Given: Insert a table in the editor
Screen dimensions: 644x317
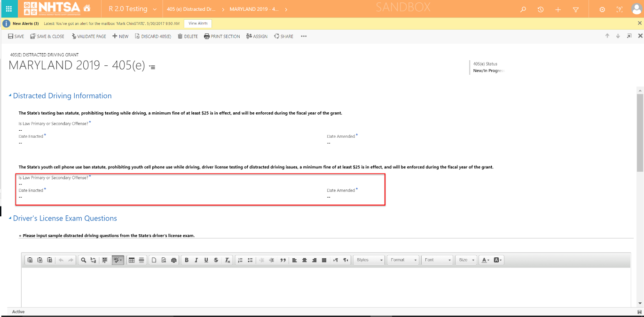Looking at the screenshot, I should point(132,260).
